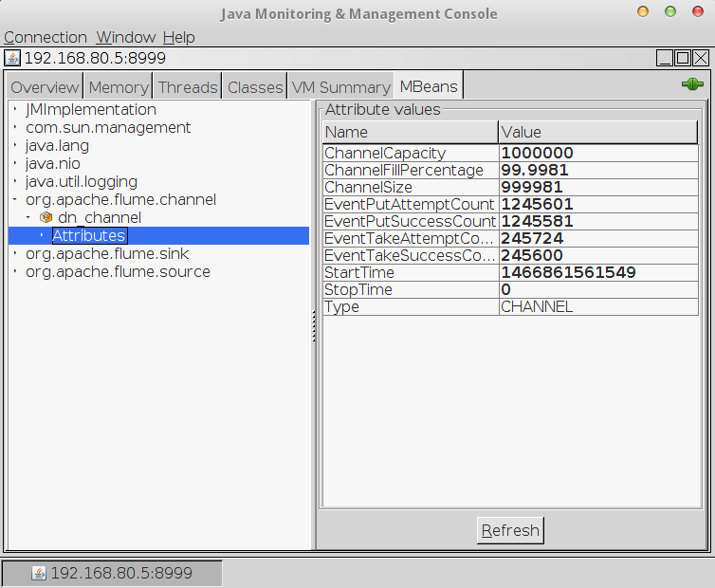The width and height of the screenshot is (715, 588).
Task: Click the Name column header
Action: click(x=411, y=132)
